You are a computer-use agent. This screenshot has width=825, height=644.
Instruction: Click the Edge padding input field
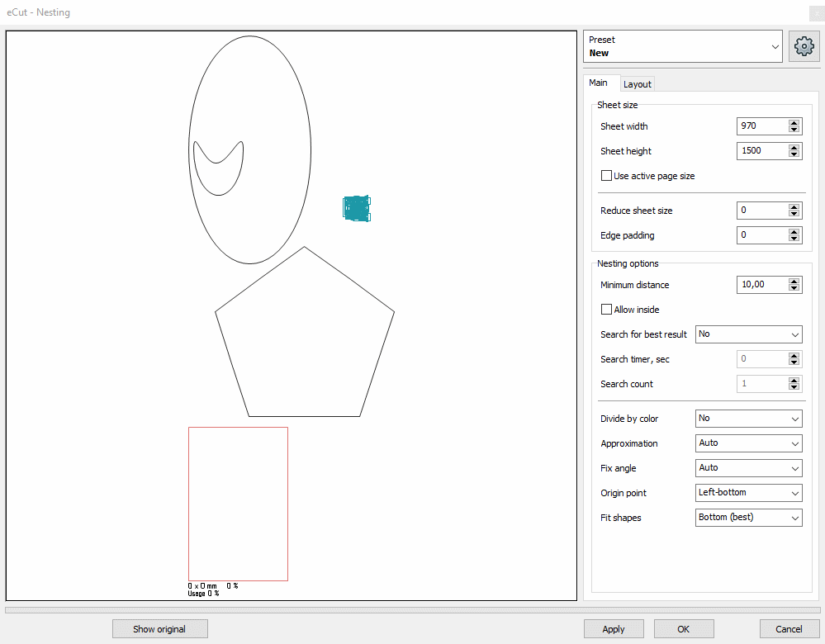click(x=760, y=235)
